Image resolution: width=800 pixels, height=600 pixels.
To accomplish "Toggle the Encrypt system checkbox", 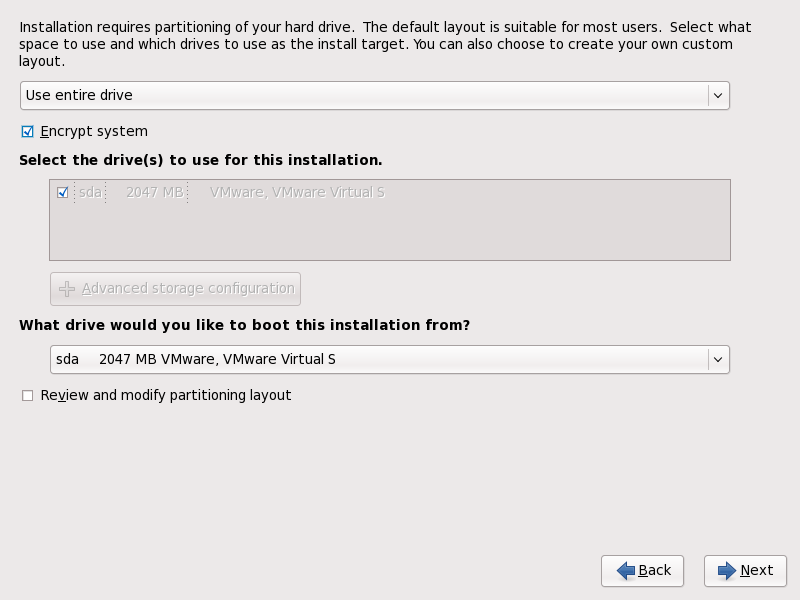I will point(28,131).
